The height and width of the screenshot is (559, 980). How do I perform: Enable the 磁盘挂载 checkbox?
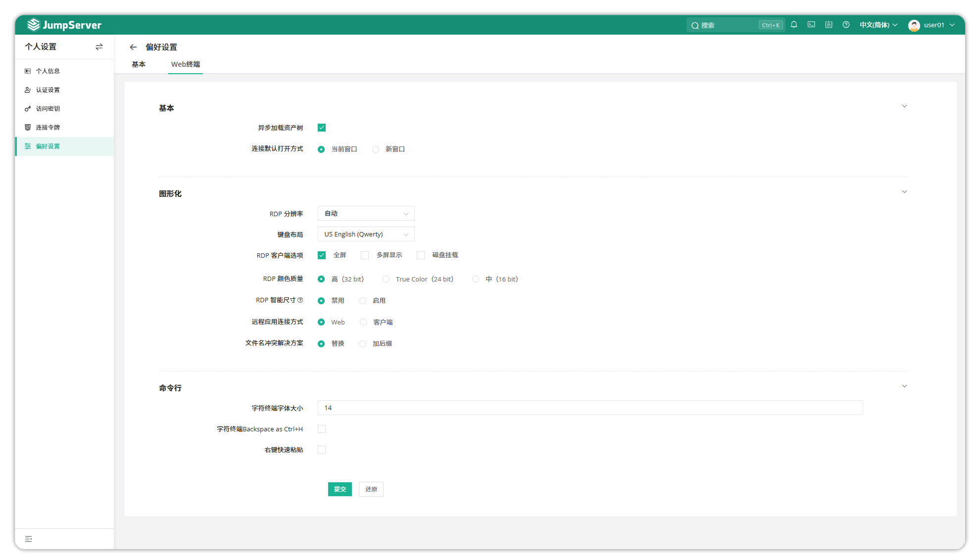[x=421, y=255]
